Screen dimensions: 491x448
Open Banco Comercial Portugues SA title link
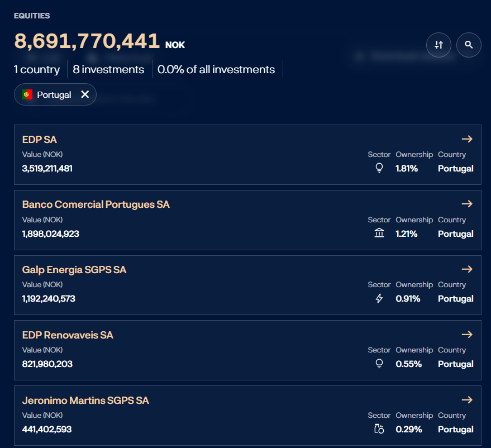tap(96, 204)
